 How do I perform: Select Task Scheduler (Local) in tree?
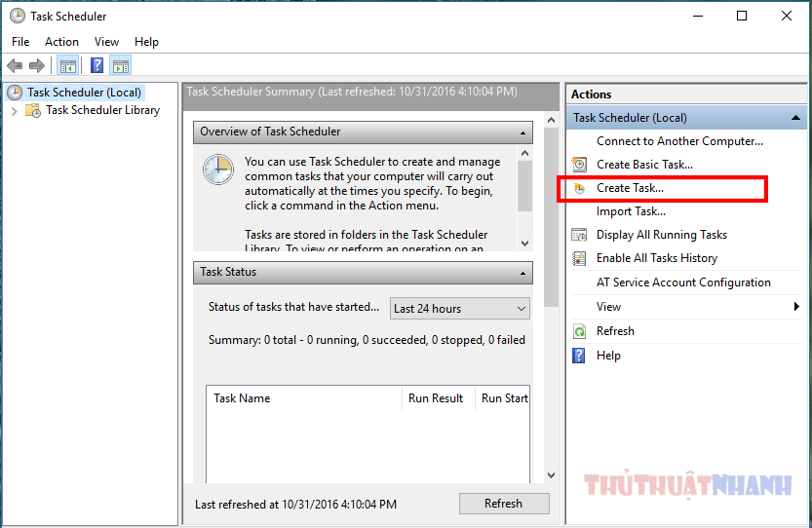[x=85, y=93]
